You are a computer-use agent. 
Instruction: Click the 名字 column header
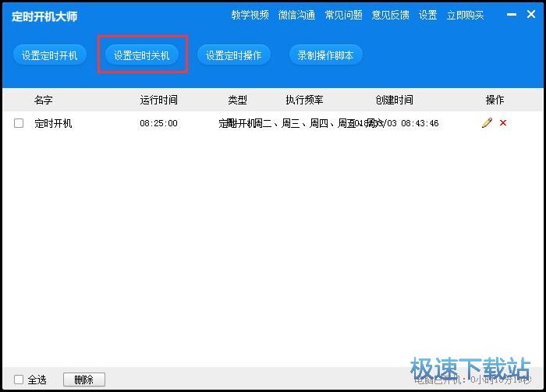pyautogui.click(x=43, y=100)
